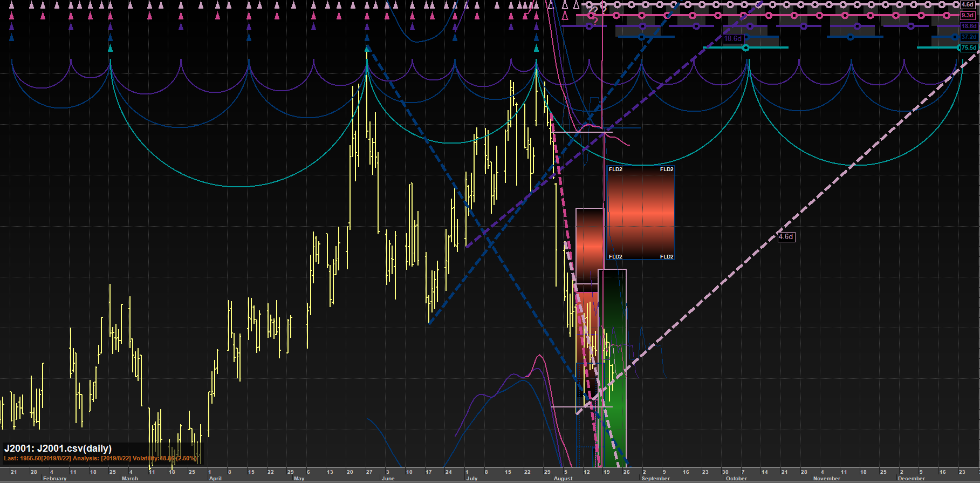Click the 75.5d cycle label

tap(969, 47)
